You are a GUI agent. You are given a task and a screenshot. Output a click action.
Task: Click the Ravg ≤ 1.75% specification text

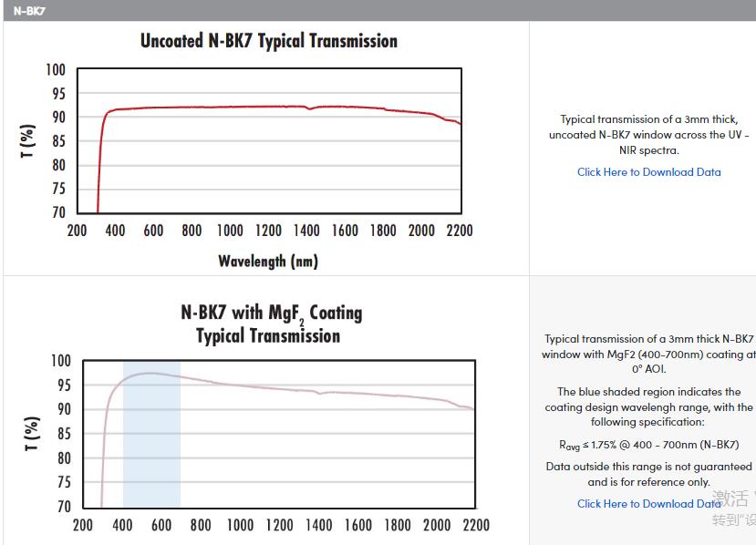648,446
